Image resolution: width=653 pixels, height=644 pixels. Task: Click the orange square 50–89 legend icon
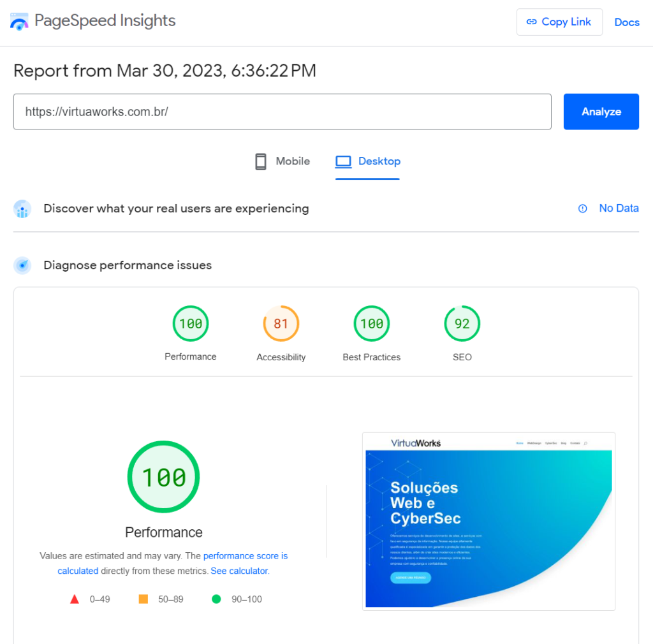point(143,599)
